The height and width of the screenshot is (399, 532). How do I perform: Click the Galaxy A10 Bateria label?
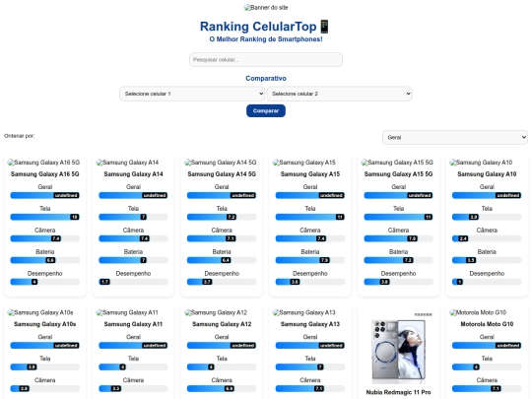pos(487,252)
